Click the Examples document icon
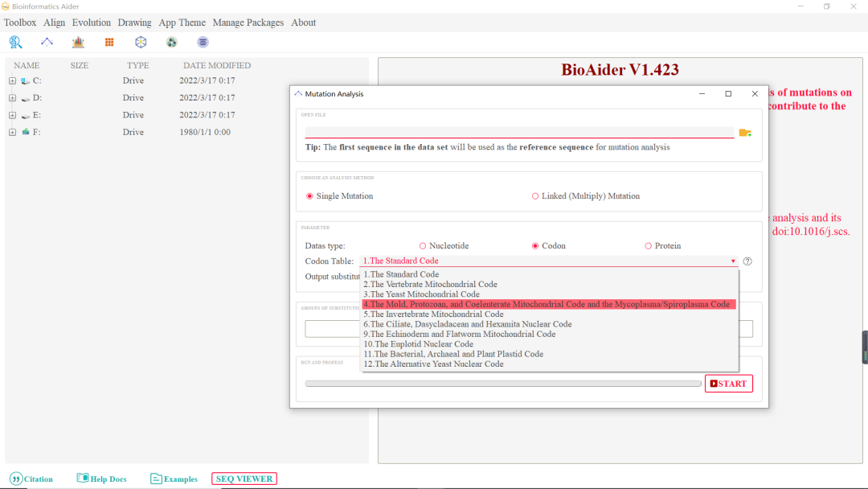The image size is (868, 489). (156, 479)
